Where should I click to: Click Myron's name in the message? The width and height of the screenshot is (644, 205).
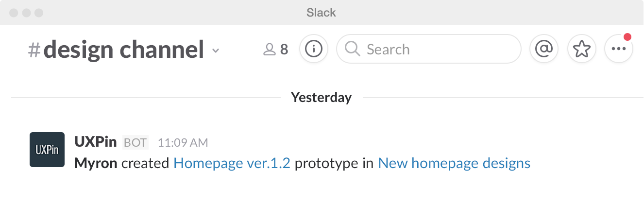pos(96,163)
